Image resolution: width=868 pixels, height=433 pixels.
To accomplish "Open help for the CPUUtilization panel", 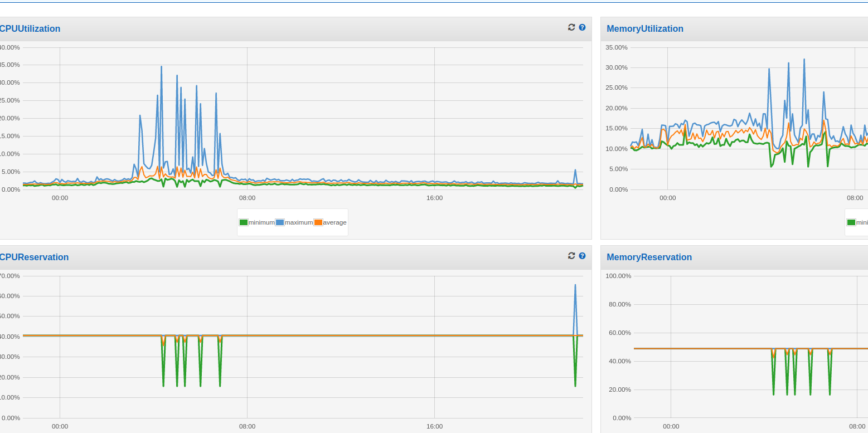I will tap(582, 27).
